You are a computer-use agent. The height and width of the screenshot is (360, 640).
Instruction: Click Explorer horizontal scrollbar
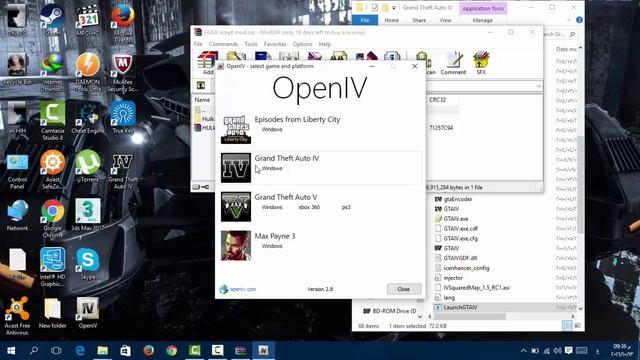(470, 316)
